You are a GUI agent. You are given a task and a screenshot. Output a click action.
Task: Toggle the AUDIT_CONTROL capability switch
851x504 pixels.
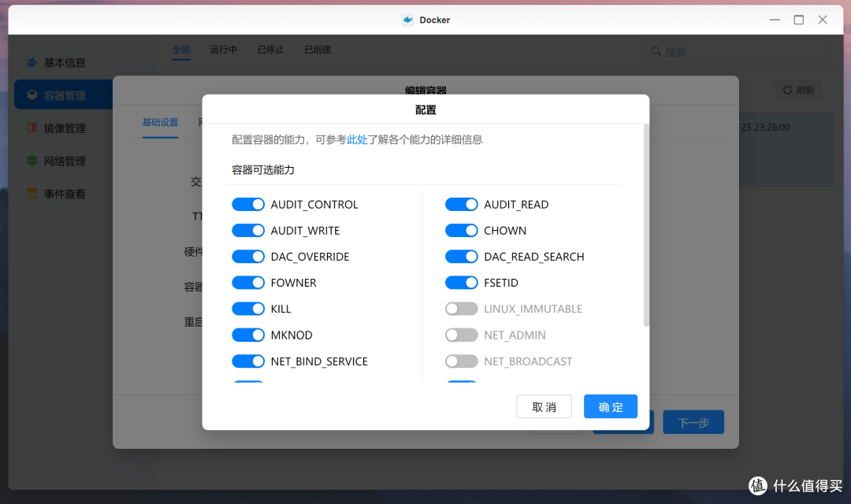coord(248,205)
